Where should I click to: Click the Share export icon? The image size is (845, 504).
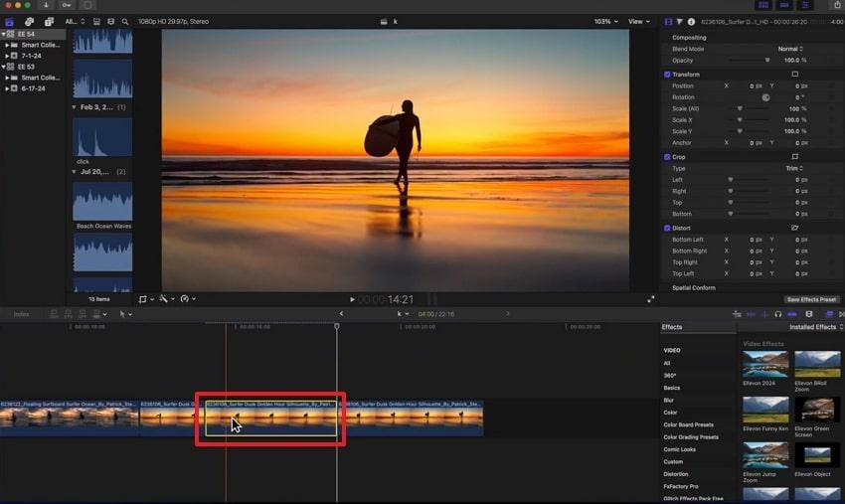837,4
